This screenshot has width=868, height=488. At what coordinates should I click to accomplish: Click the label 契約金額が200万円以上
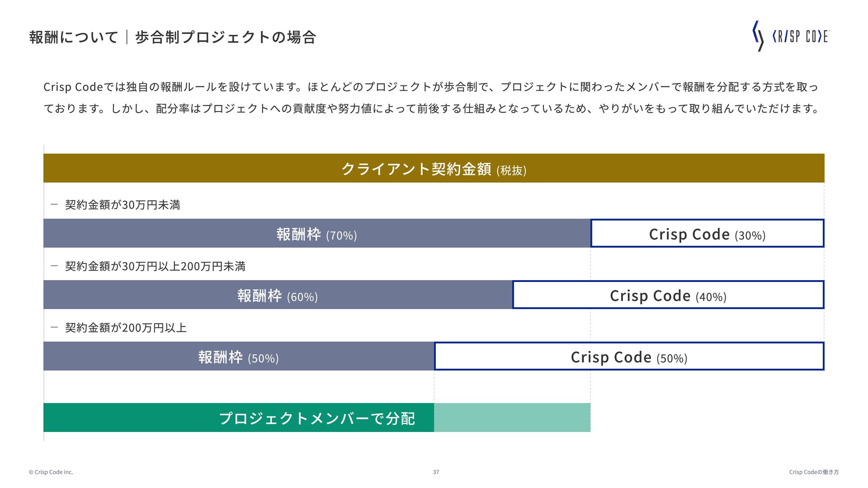(x=126, y=328)
